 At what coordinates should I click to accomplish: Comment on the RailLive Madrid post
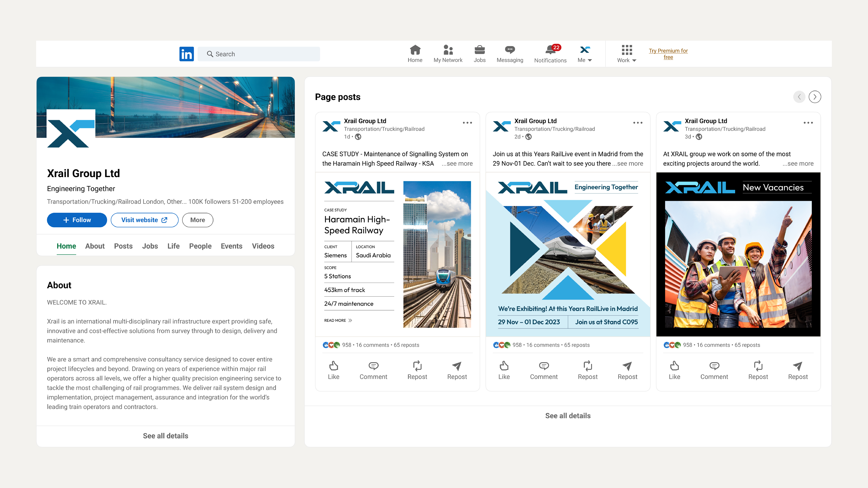543,370
